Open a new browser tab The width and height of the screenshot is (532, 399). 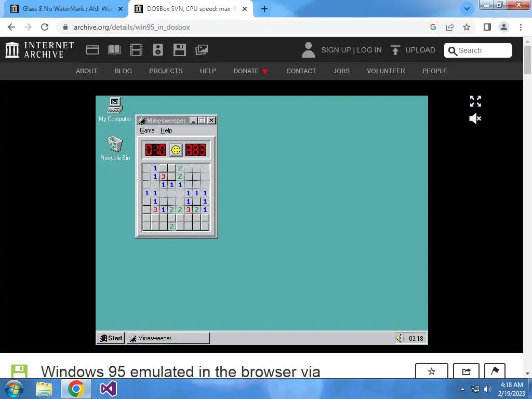(264, 9)
